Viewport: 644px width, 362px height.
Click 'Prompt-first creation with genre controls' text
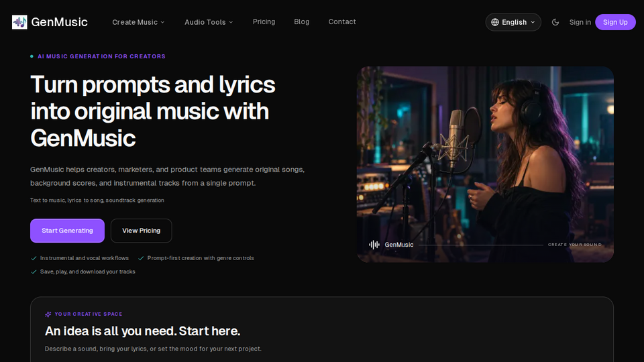pos(201,258)
